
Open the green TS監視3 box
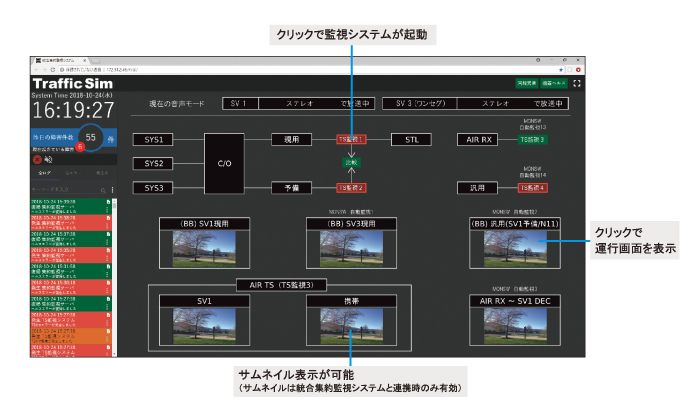coord(532,140)
